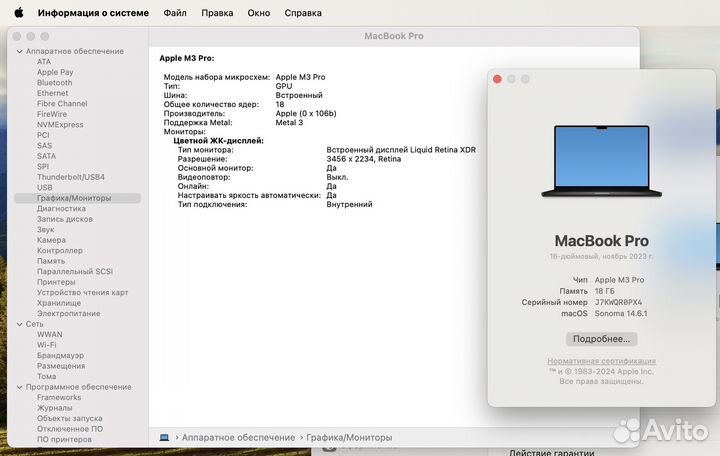Click Графика/Мониторы in the path bar
This screenshot has height=456, width=720.
[x=349, y=438]
